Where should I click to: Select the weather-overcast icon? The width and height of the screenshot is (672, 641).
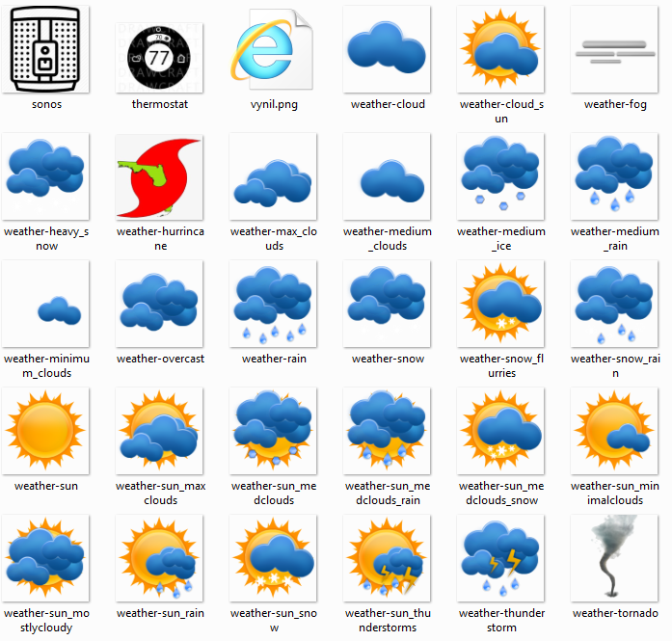[x=159, y=304]
